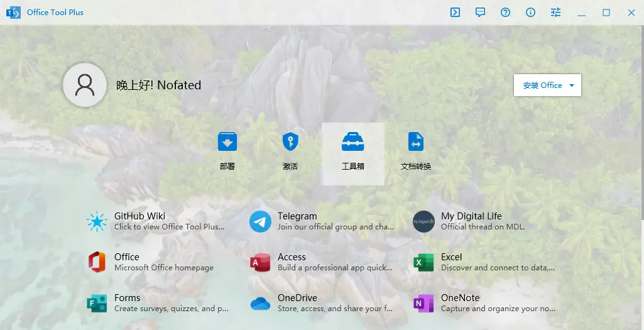The height and width of the screenshot is (330, 644).
Task: Open the Excel app link
Action: pyautogui.click(x=484, y=262)
